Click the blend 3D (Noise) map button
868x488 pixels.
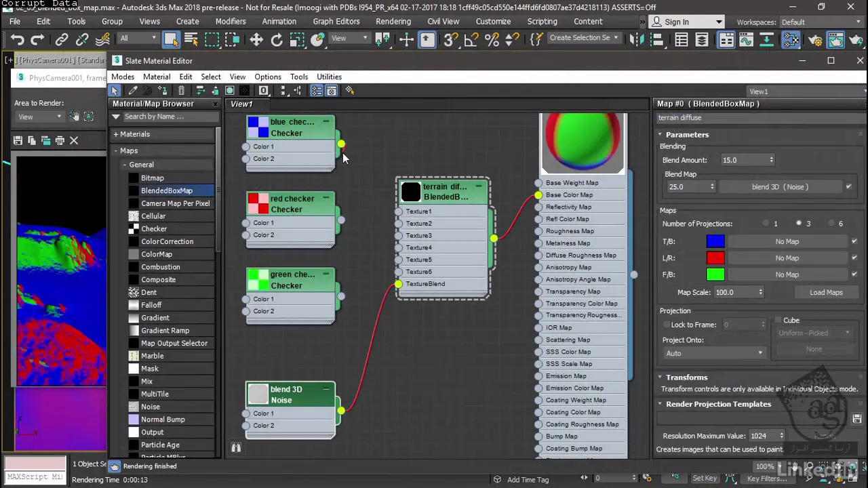click(780, 186)
